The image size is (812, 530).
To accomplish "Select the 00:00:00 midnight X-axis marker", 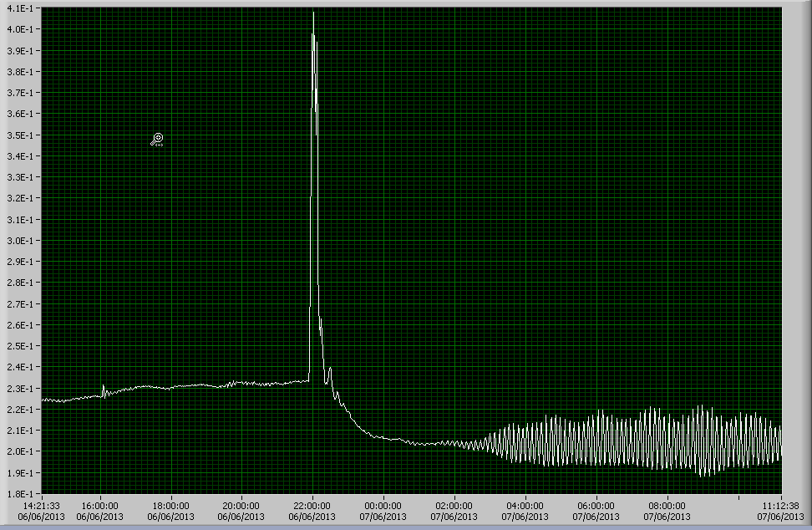I will [383, 506].
